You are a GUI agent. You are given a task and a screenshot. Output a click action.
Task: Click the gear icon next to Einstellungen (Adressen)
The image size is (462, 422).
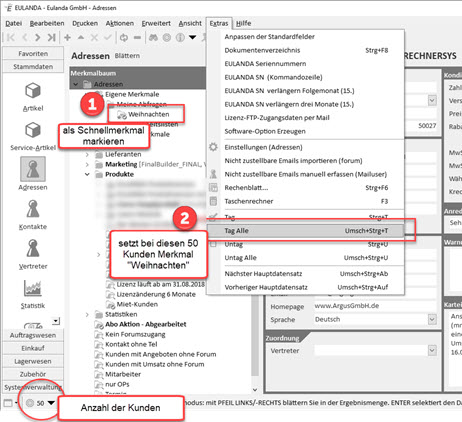click(213, 147)
